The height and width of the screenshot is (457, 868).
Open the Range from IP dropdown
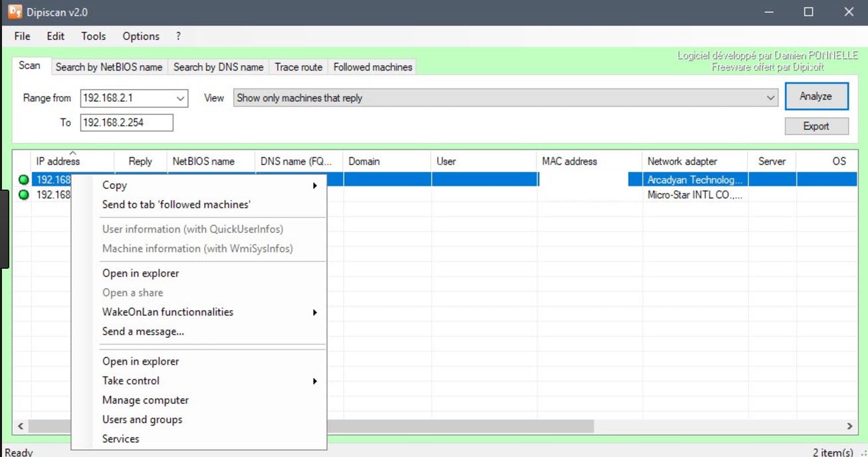(x=180, y=98)
